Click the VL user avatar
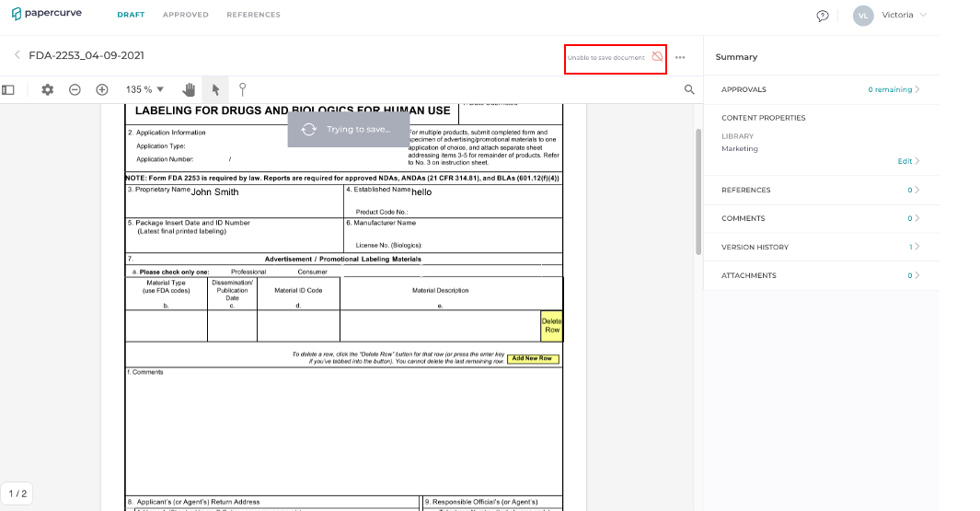The width and height of the screenshot is (980, 511). click(x=863, y=16)
